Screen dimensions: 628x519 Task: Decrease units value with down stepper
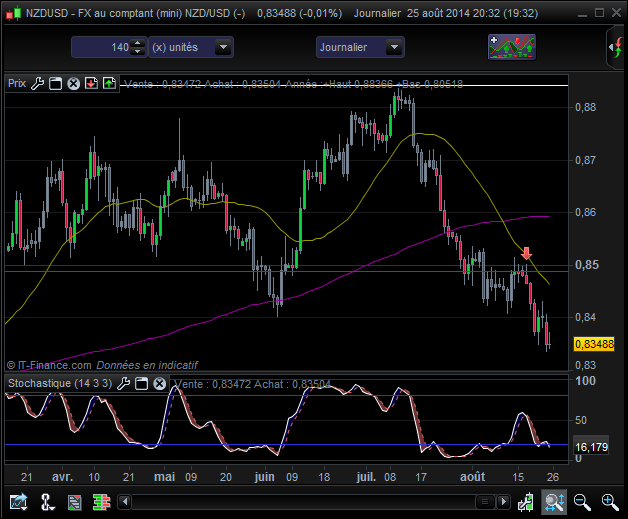pos(138,51)
